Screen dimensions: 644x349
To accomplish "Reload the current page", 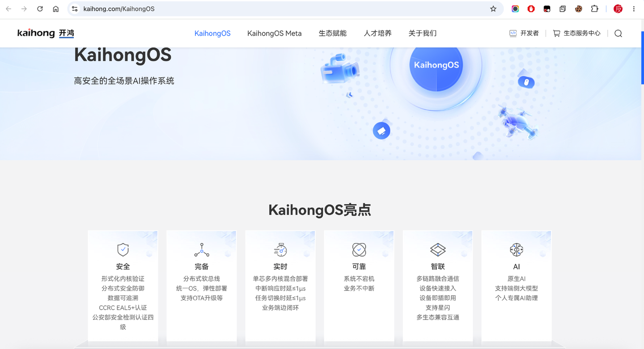I will point(40,9).
